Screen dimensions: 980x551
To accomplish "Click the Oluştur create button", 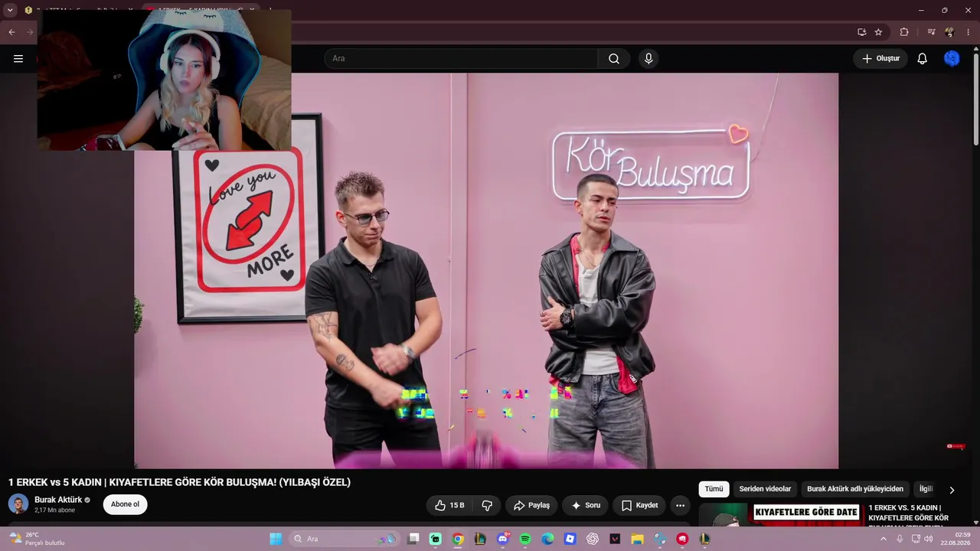I will tap(880, 59).
